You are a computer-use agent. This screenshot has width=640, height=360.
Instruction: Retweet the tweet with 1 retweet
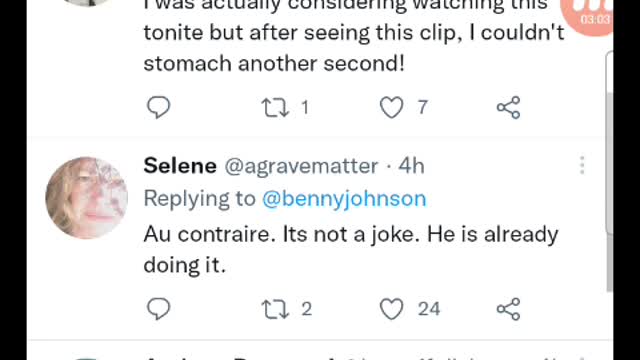pos(275,108)
